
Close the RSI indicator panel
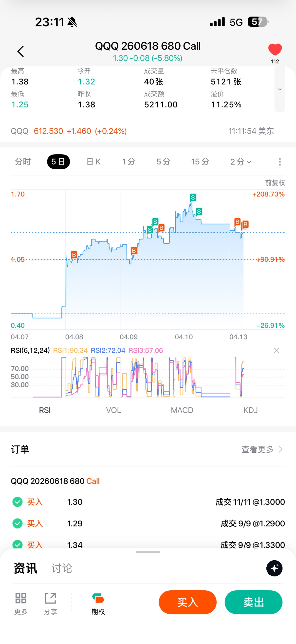(276, 350)
